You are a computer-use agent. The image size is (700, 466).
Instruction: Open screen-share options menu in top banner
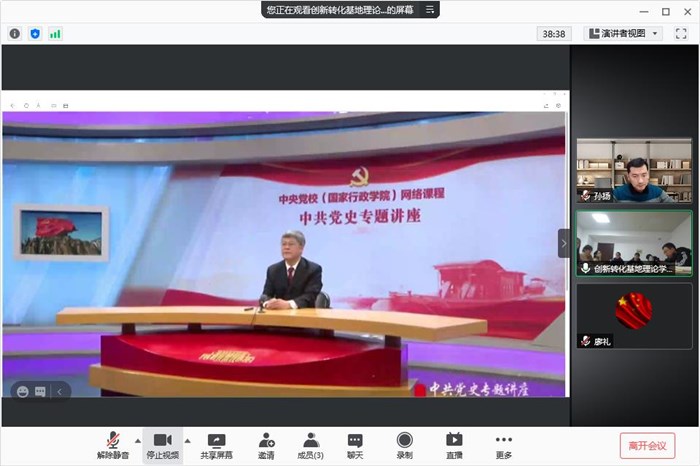click(x=430, y=9)
